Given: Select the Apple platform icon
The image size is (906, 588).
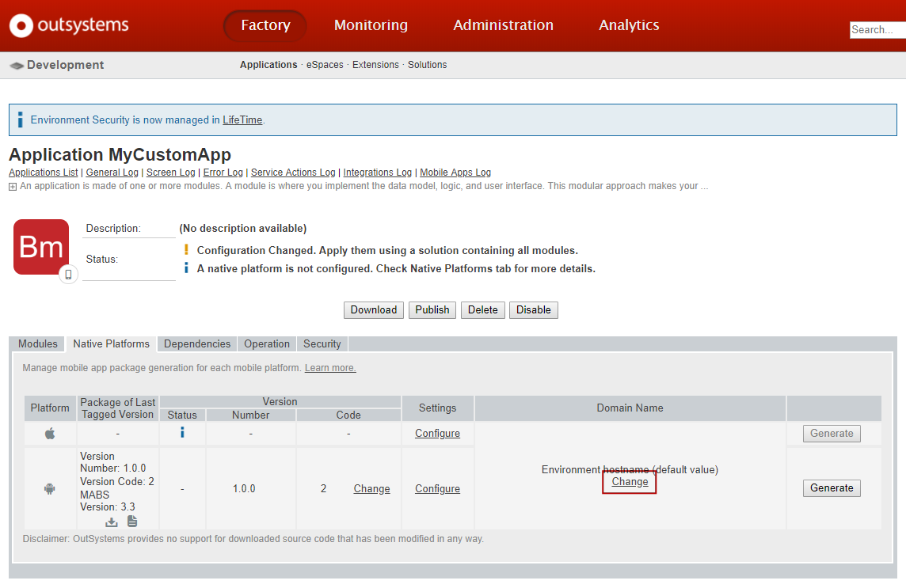Looking at the screenshot, I should click(x=50, y=433).
